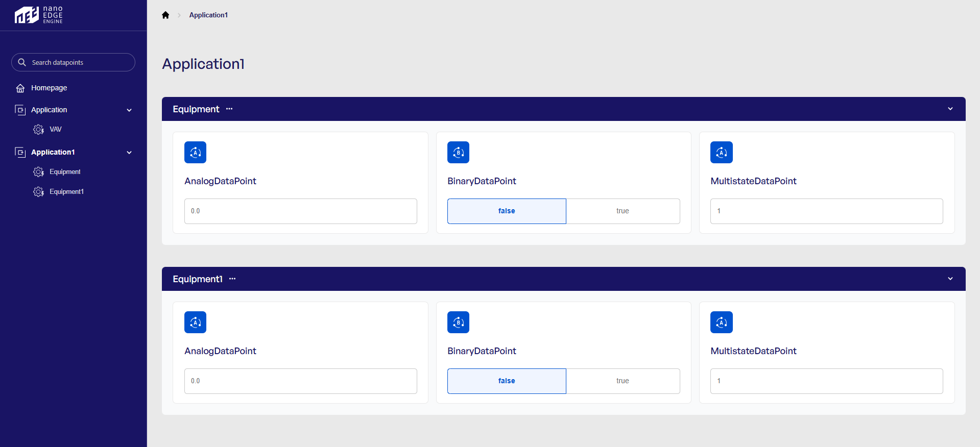Image resolution: width=980 pixels, height=447 pixels.
Task: Select false for Equipment BinaryDataPoint
Action: point(507,211)
